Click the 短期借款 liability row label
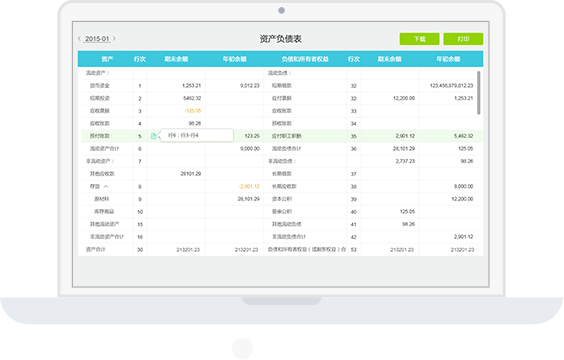Screen dimensions: 564x360 pyautogui.click(x=282, y=86)
